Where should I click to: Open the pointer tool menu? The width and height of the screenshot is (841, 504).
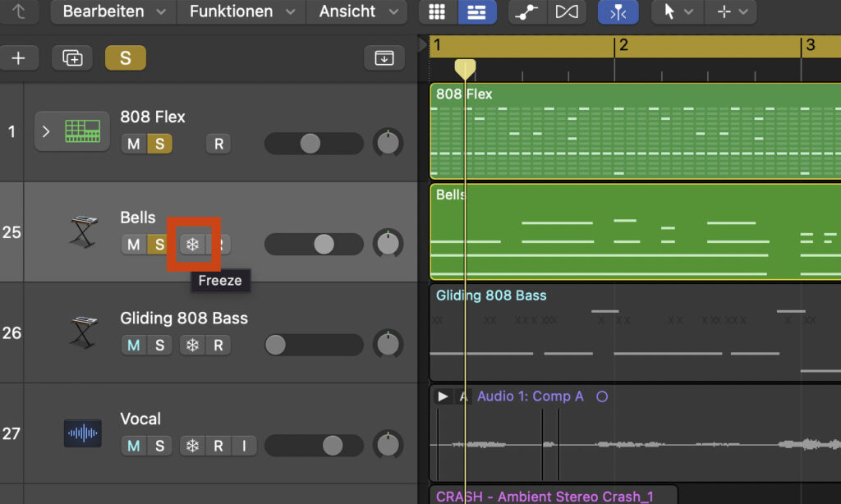click(678, 11)
